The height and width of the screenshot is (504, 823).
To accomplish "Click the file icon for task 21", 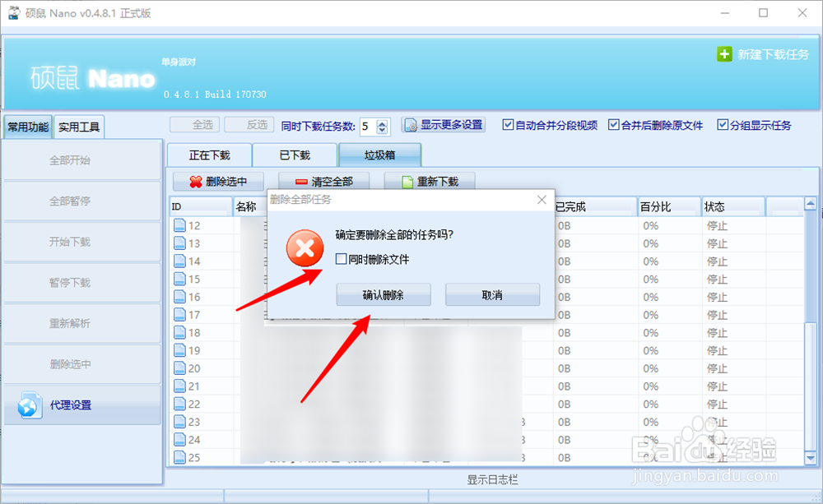I will click(179, 386).
